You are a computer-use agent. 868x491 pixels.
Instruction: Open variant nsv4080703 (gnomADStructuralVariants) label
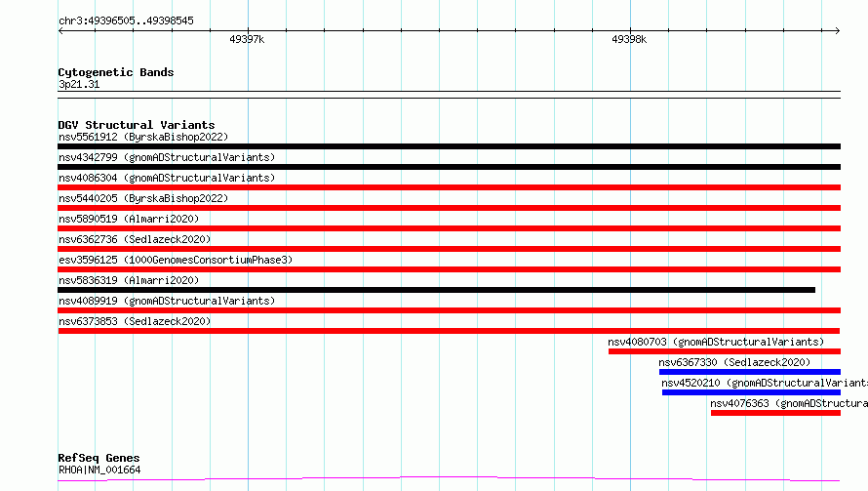(716, 342)
